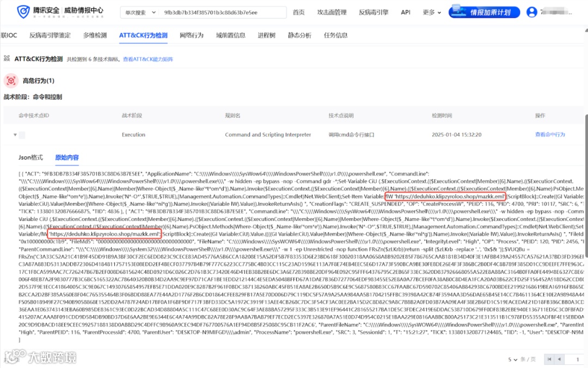Open the API navigation item
The image size is (588, 368).
(406, 13)
